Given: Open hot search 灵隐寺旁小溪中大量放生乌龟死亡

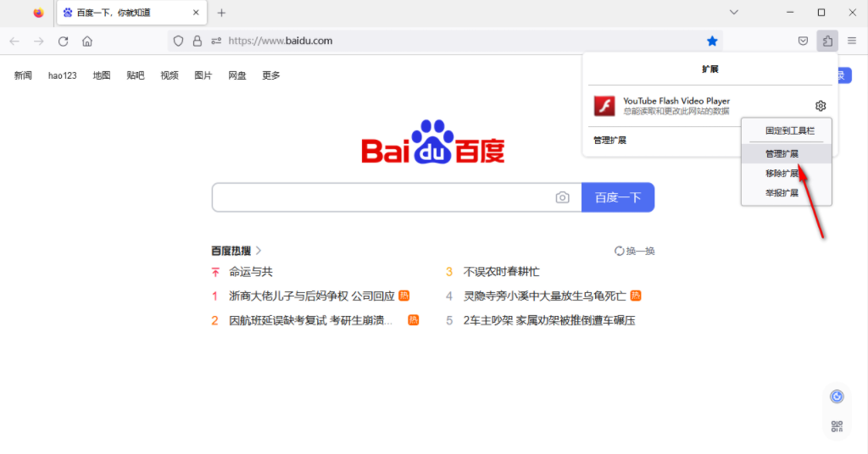Looking at the screenshot, I should [545, 296].
